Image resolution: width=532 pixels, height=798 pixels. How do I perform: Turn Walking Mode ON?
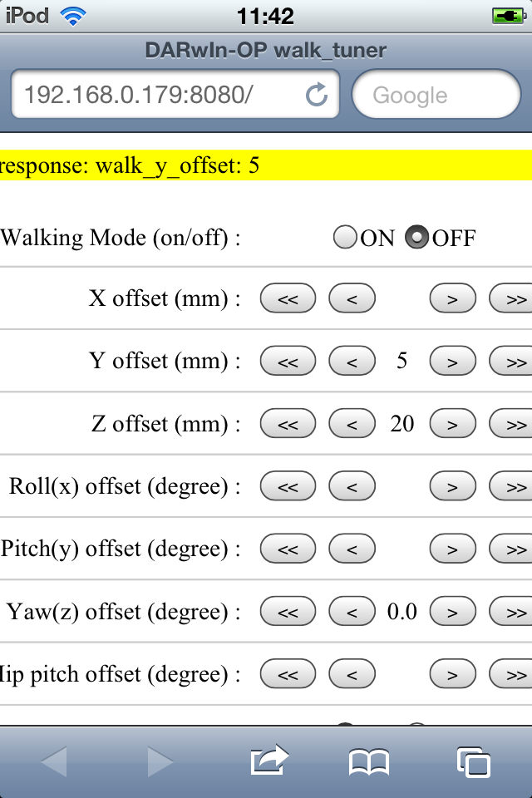pos(345,237)
